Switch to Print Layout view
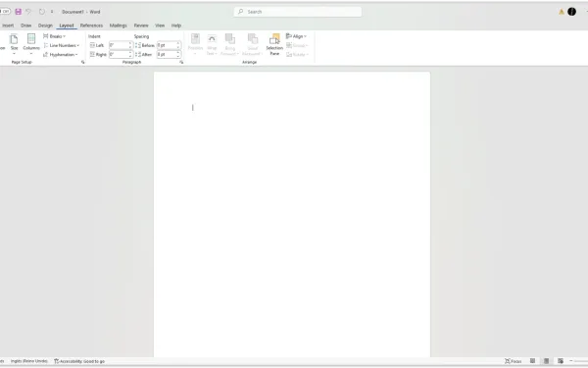 click(x=547, y=361)
